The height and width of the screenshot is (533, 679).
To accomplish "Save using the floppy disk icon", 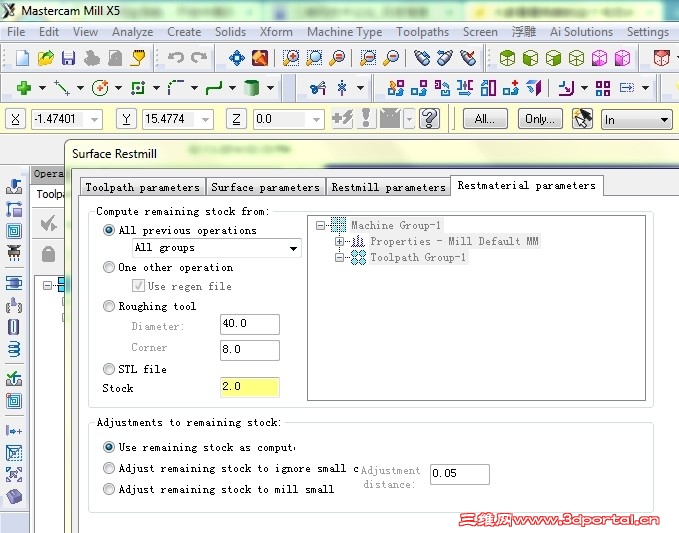I will tap(68, 58).
